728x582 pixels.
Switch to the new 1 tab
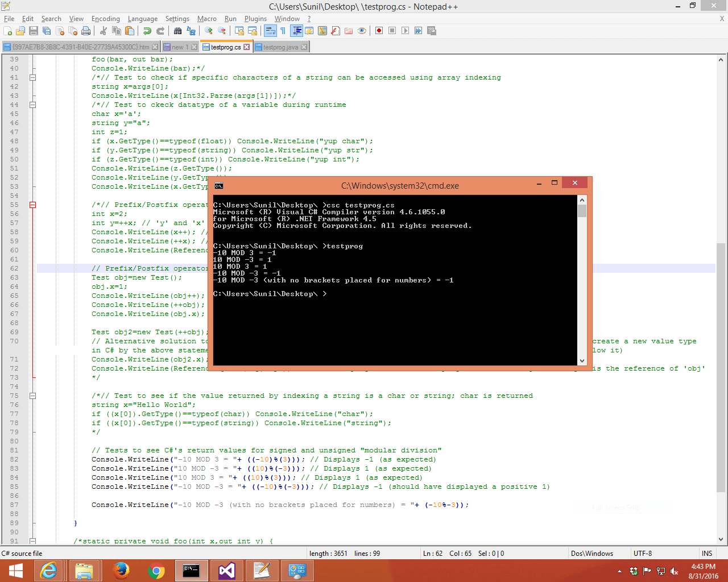pos(180,47)
